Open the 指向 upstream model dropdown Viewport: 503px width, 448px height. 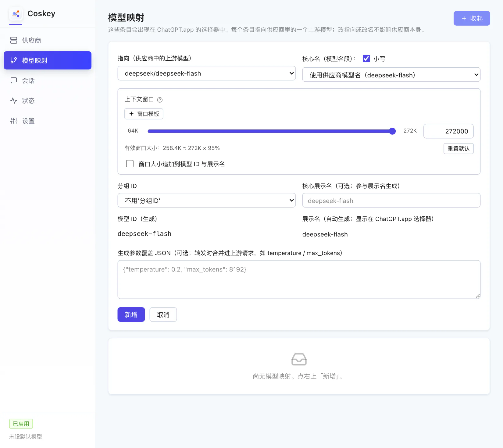(207, 73)
